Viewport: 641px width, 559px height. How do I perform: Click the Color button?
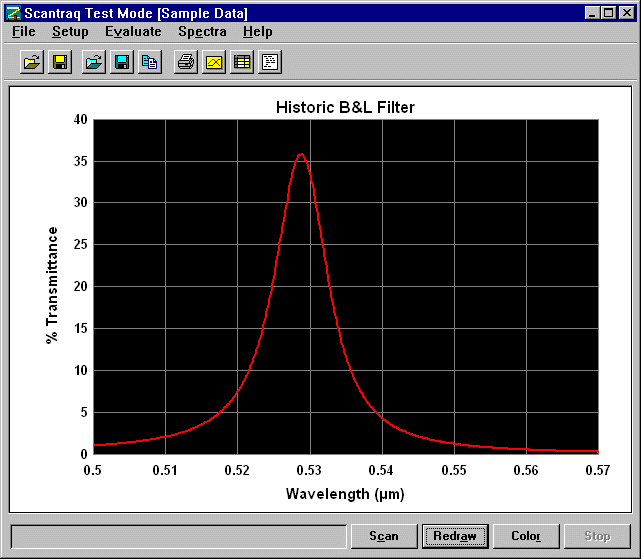pos(526,536)
